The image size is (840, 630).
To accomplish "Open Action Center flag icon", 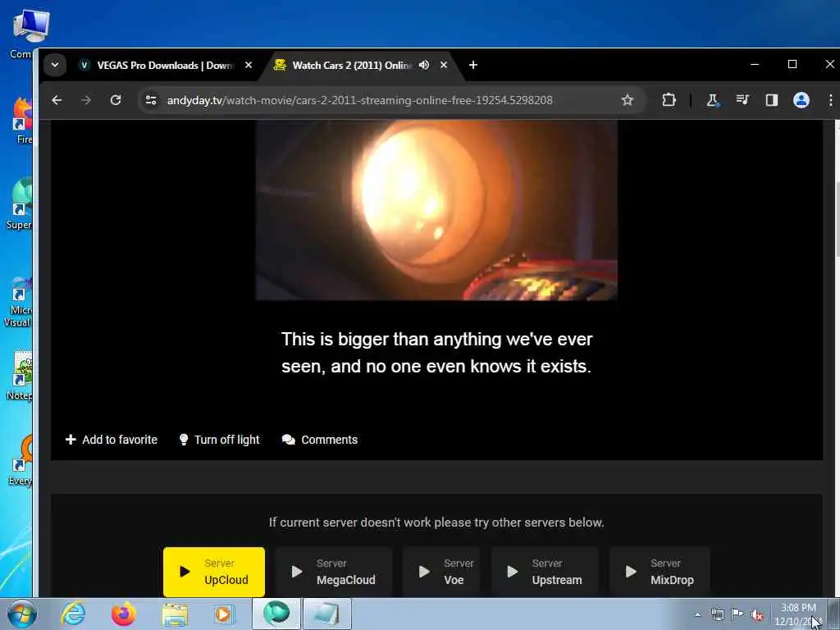I will pyautogui.click(x=737, y=614).
